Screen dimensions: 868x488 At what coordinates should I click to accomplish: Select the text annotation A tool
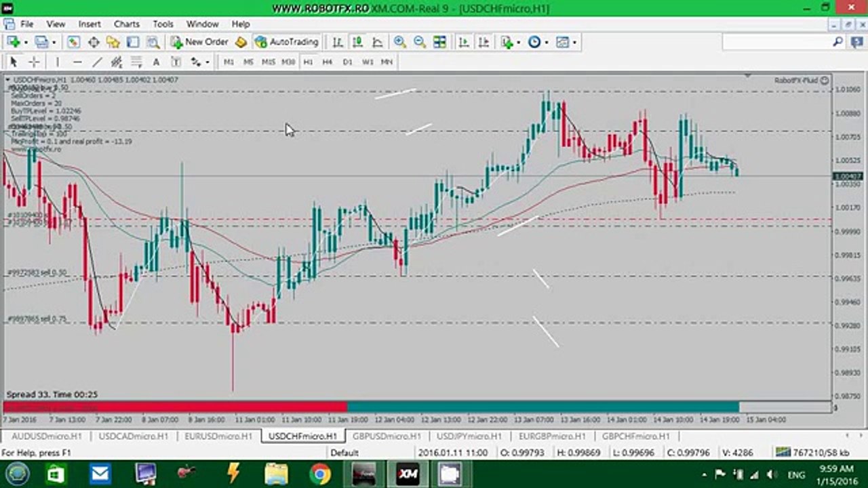point(156,62)
